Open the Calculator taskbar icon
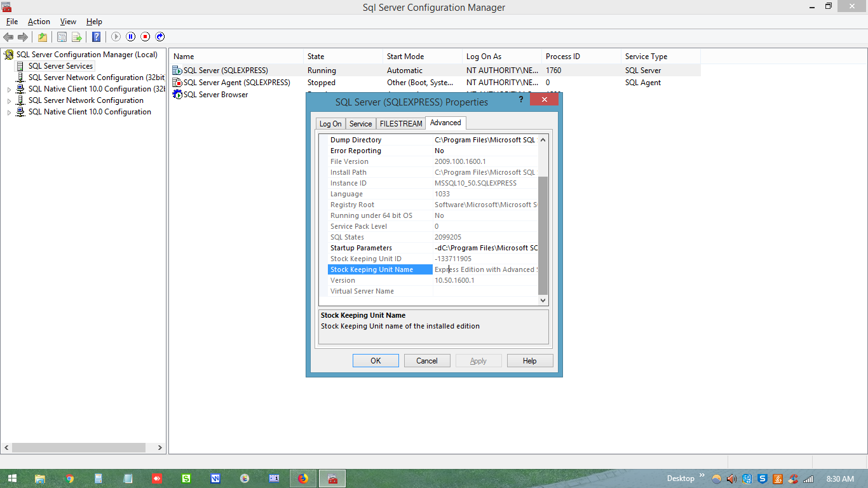The height and width of the screenshot is (488, 868). tap(98, 478)
